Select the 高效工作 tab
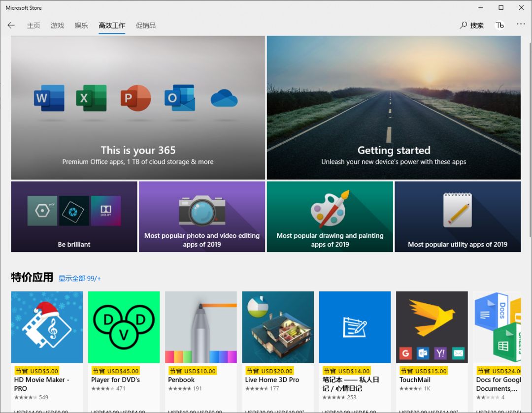532x413 pixels. point(112,26)
